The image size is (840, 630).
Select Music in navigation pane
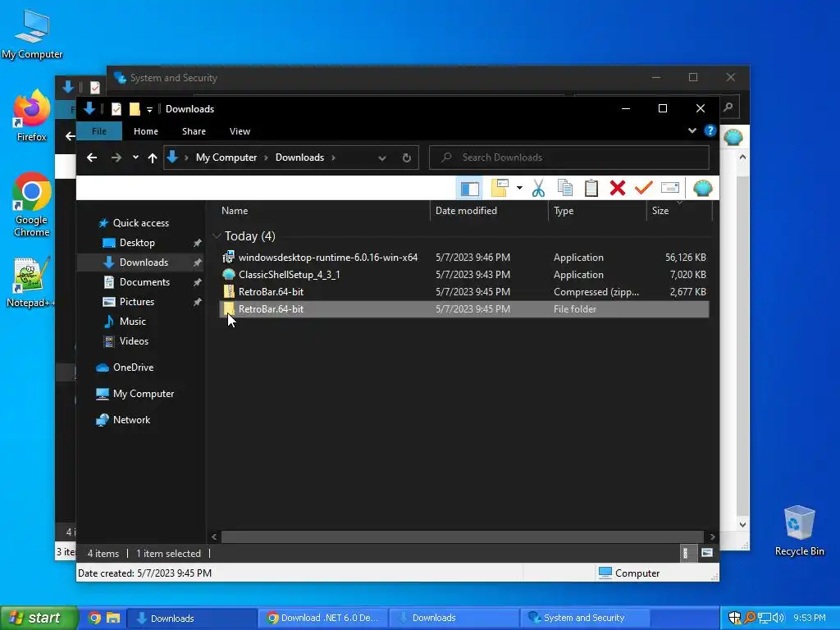click(x=132, y=322)
